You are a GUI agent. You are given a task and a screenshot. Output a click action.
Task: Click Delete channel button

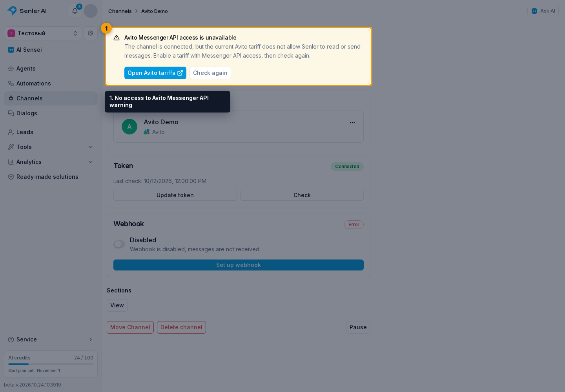click(181, 327)
